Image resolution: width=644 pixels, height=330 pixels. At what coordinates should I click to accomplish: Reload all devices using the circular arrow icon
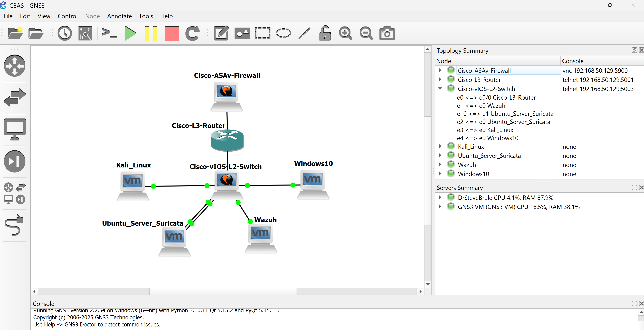point(192,33)
